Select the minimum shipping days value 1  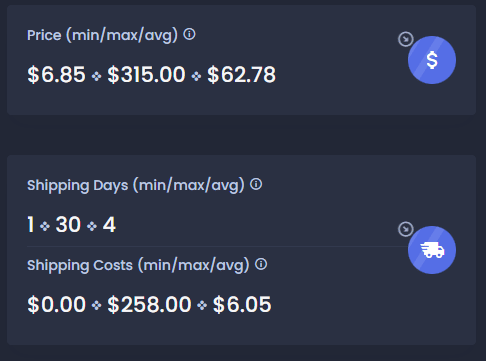[31, 224]
